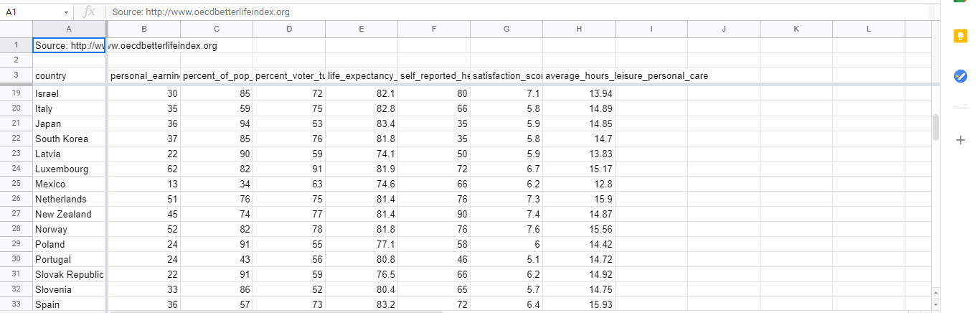Select the column D header
The image size is (980, 313).
(289, 29)
